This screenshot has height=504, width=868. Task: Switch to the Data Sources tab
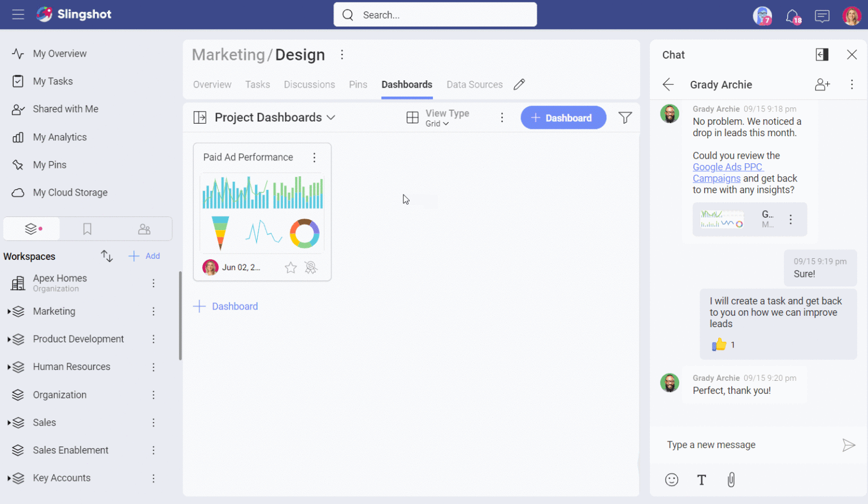(x=474, y=85)
